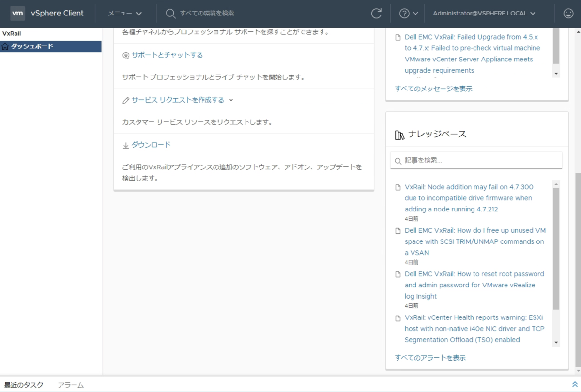Click すべてのメッセージを表示 link
The width and height of the screenshot is (581, 392).
click(x=433, y=89)
